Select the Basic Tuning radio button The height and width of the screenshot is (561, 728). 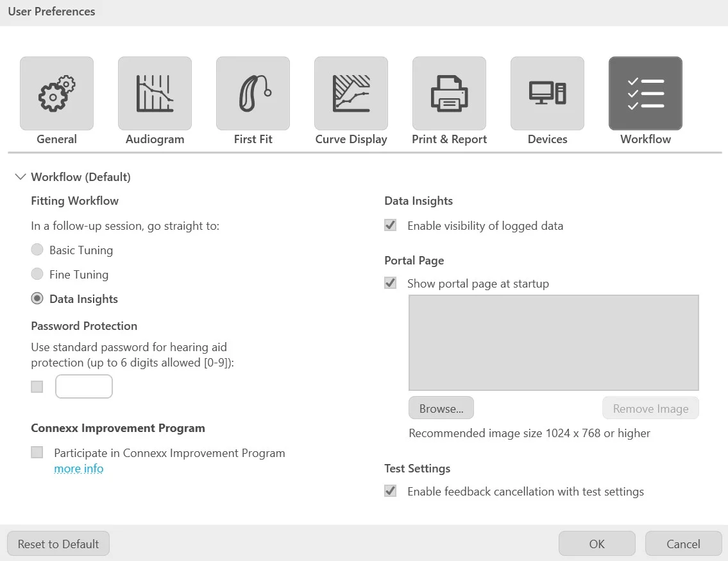click(37, 250)
